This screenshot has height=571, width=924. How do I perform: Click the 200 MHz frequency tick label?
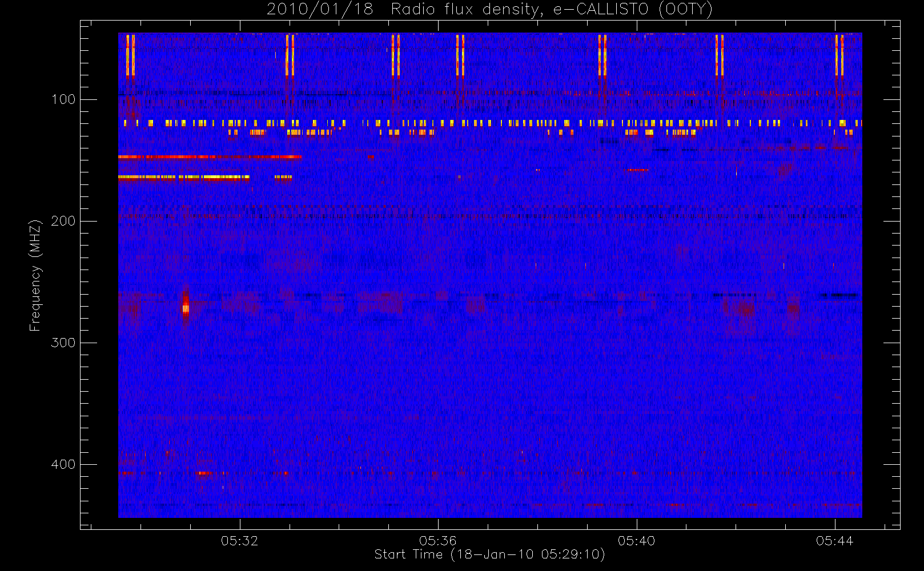tap(63, 222)
